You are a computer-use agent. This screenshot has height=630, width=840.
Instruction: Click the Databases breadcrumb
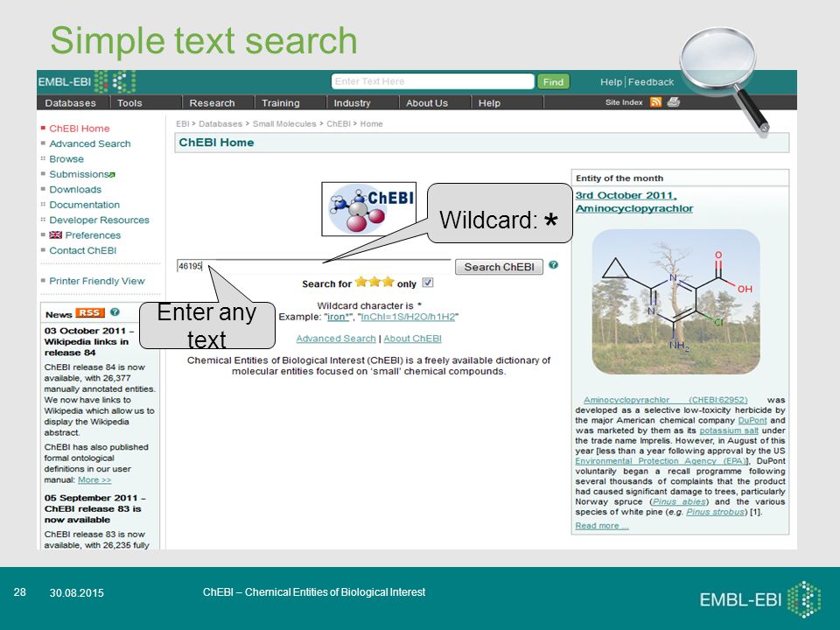pyautogui.click(x=220, y=123)
